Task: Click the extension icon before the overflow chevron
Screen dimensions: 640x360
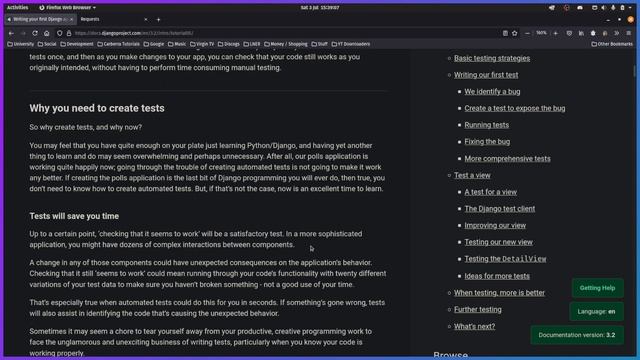Action: tap(605, 33)
